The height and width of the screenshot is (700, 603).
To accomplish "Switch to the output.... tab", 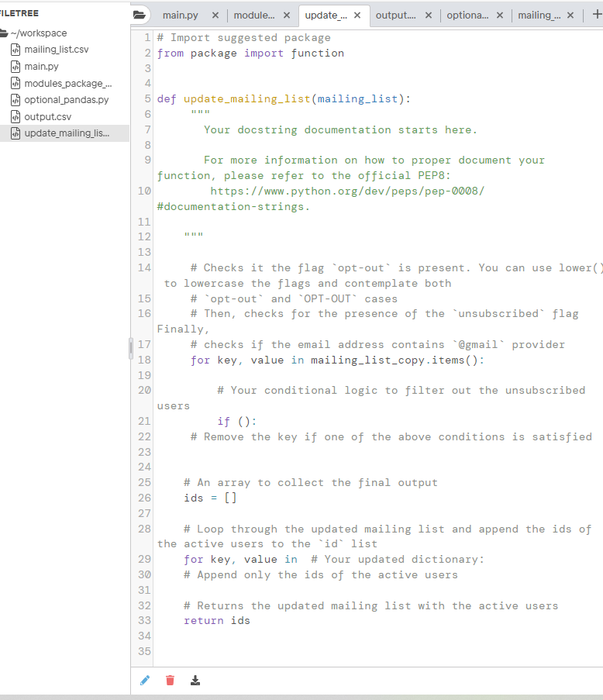I will pos(396,16).
